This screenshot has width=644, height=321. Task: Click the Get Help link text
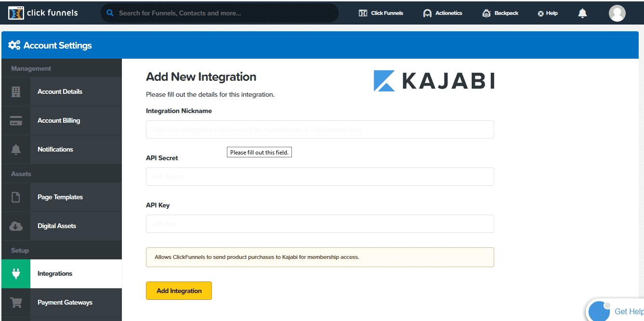(629, 311)
